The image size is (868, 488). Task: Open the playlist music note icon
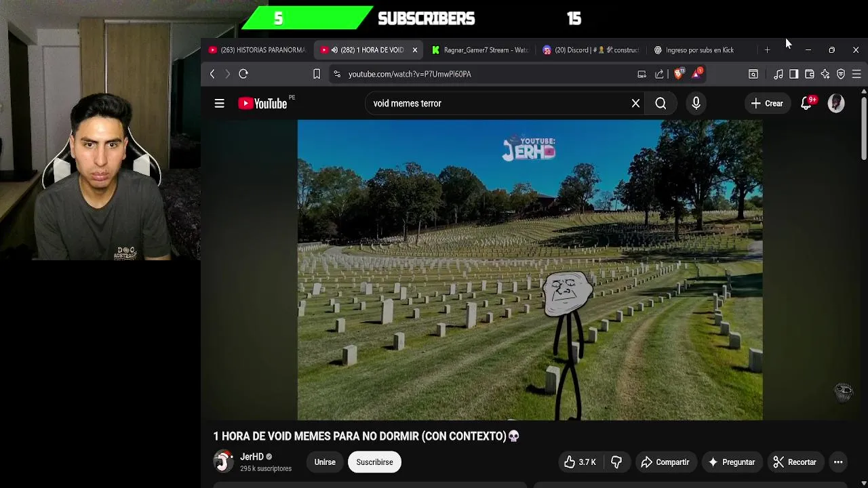click(x=778, y=74)
